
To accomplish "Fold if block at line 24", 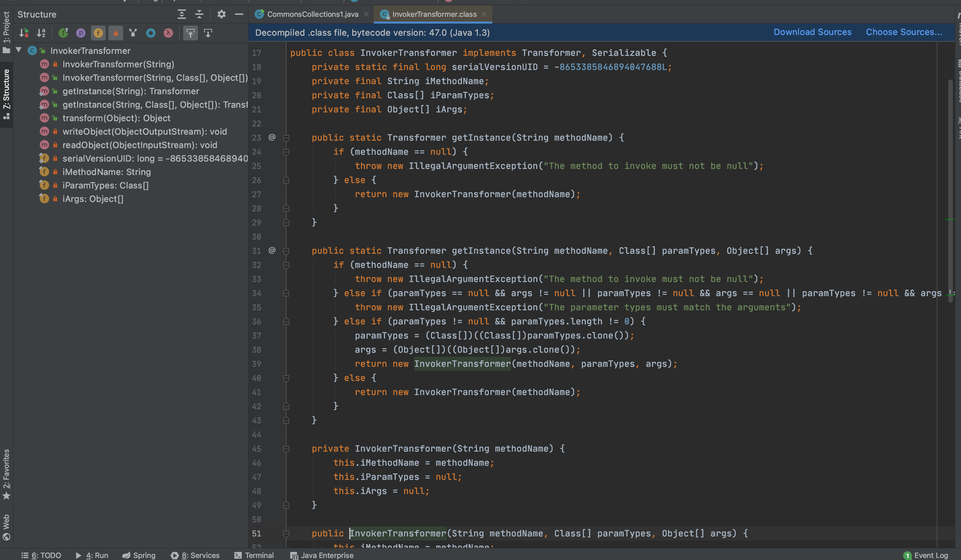I will 286,152.
